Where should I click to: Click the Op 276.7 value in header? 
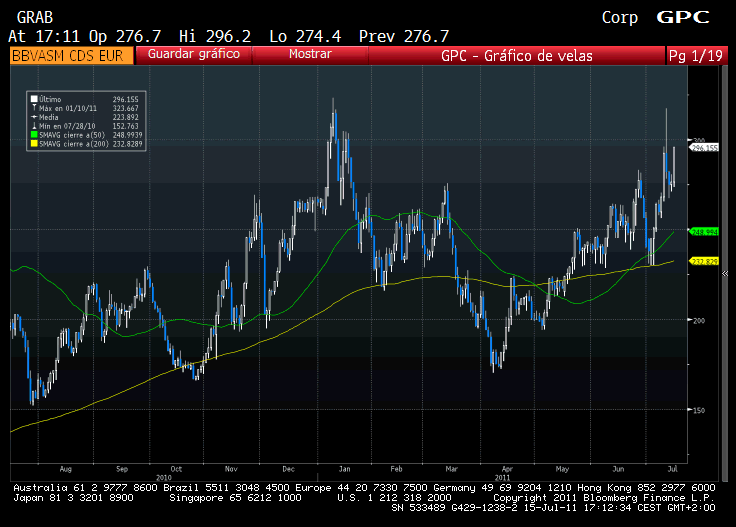click(125, 36)
